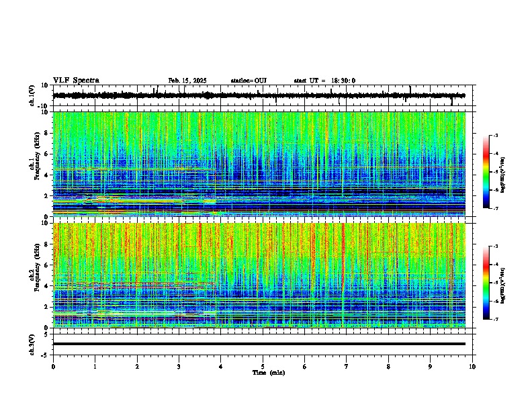Click the "-5" tick on ch.3(V) axis
This screenshot has width=532, height=411.
click(x=46, y=355)
